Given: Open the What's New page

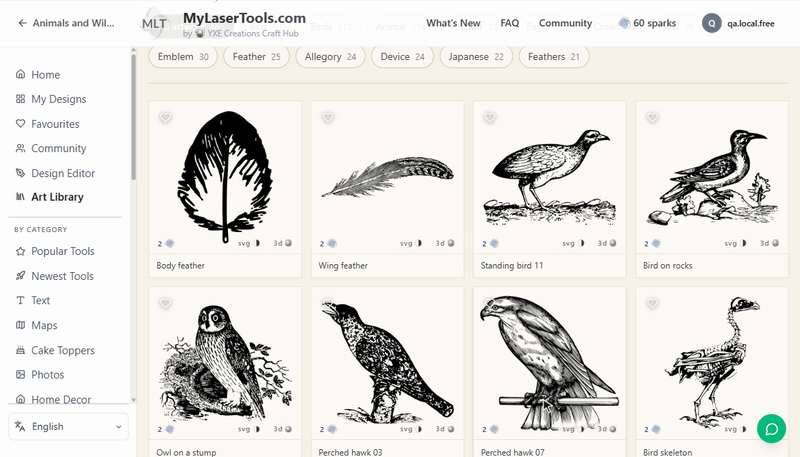Looking at the screenshot, I should (453, 23).
